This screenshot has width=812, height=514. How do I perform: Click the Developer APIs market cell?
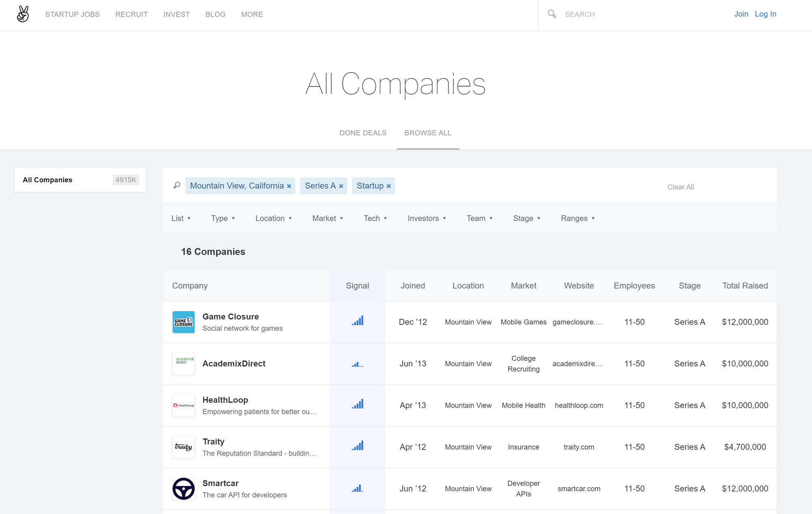(524, 489)
